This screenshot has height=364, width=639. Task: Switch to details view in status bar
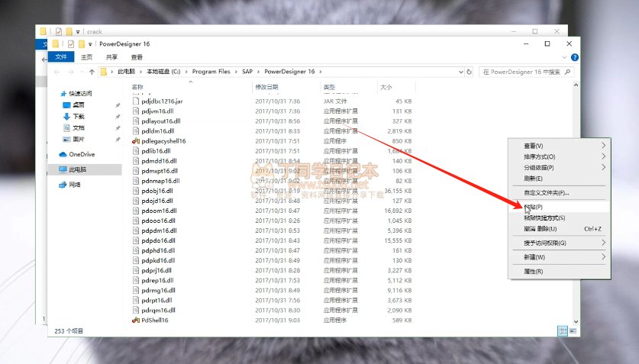[562, 331]
